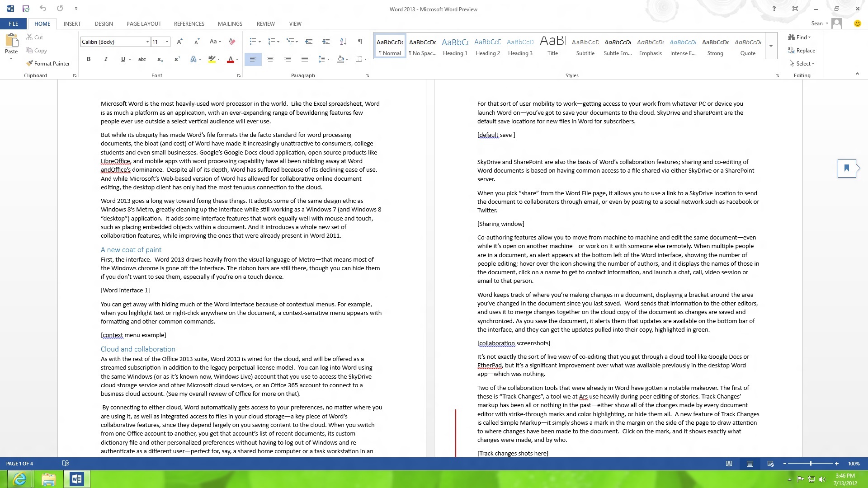Adjust the zoom slider

[x=811, y=464]
